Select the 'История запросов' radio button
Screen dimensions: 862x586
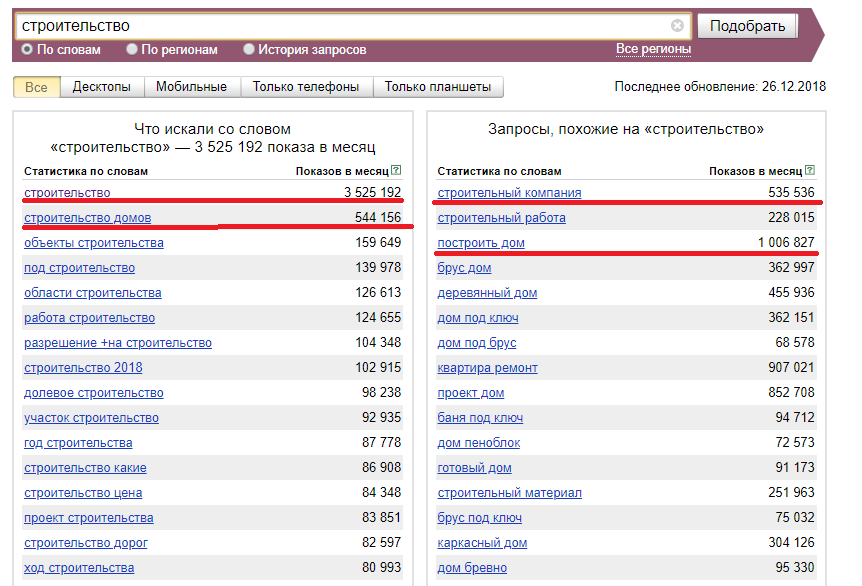(249, 49)
